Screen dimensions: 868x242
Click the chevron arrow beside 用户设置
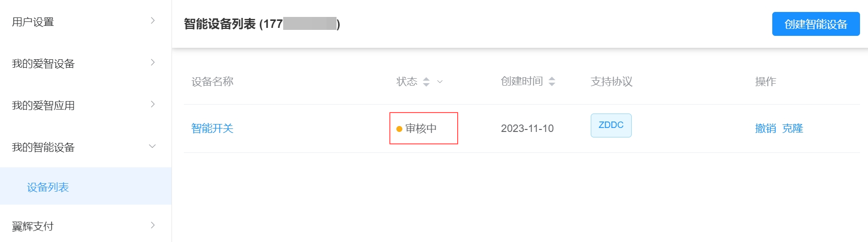point(153,20)
